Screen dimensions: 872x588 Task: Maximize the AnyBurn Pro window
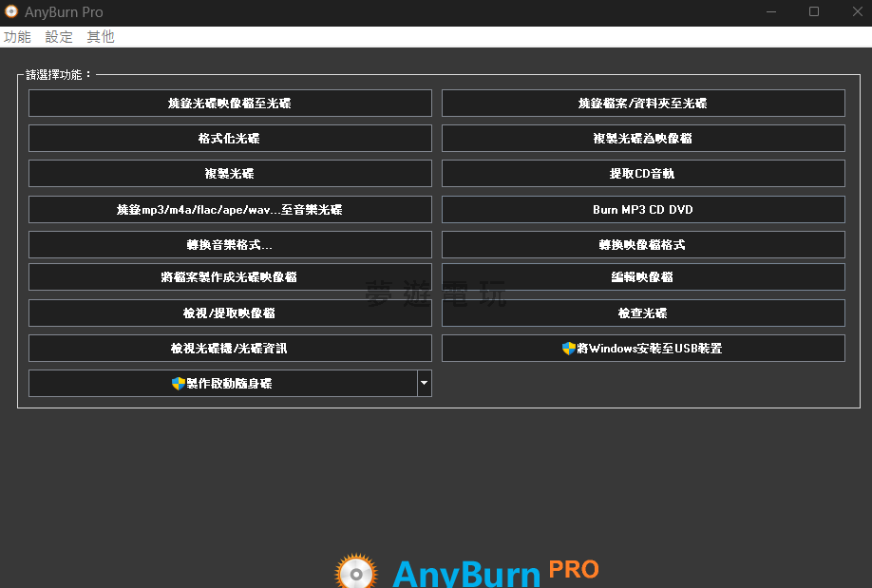pyautogui.click(x=814, y=11)
